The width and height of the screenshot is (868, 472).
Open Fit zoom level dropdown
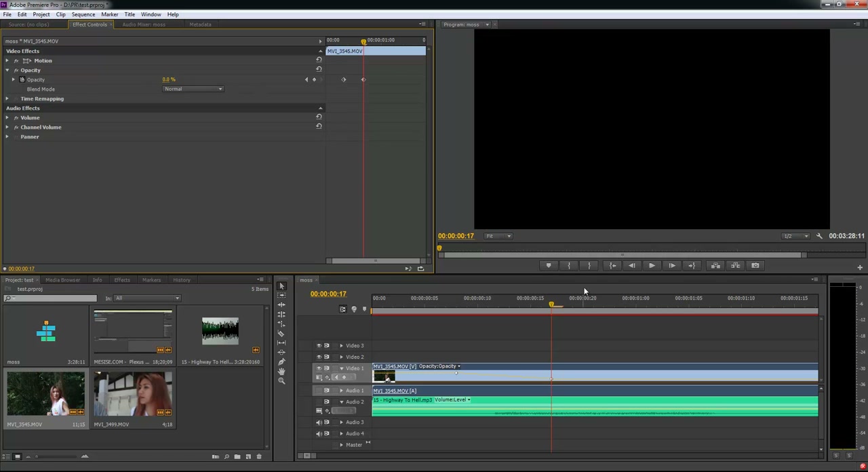(x=498, y=236)
